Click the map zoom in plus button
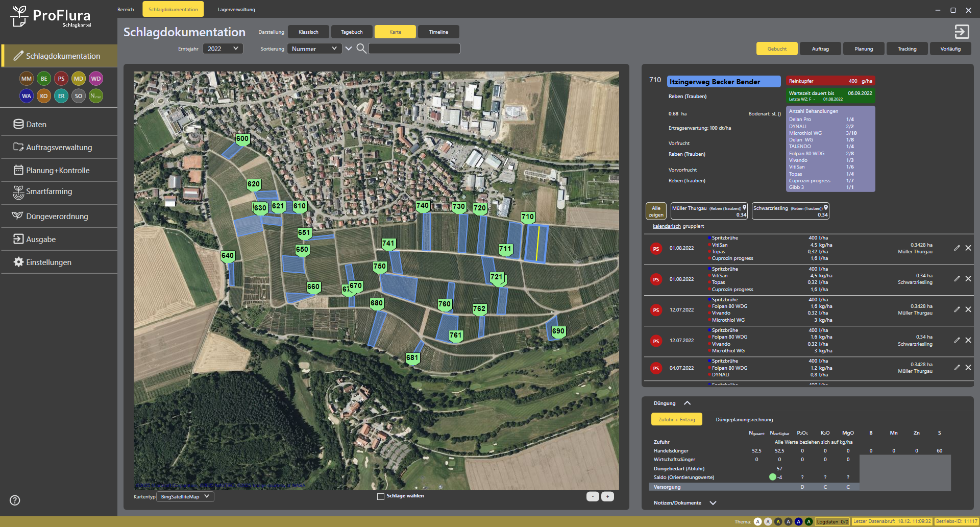Image resolution: width=980 pixels, height=527 pixels. coord(607,496)
